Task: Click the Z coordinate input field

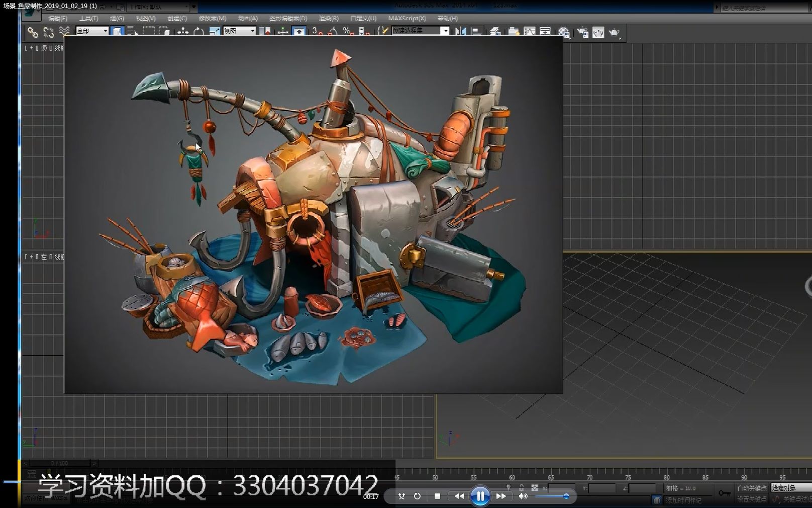Action: click(642, 488)
